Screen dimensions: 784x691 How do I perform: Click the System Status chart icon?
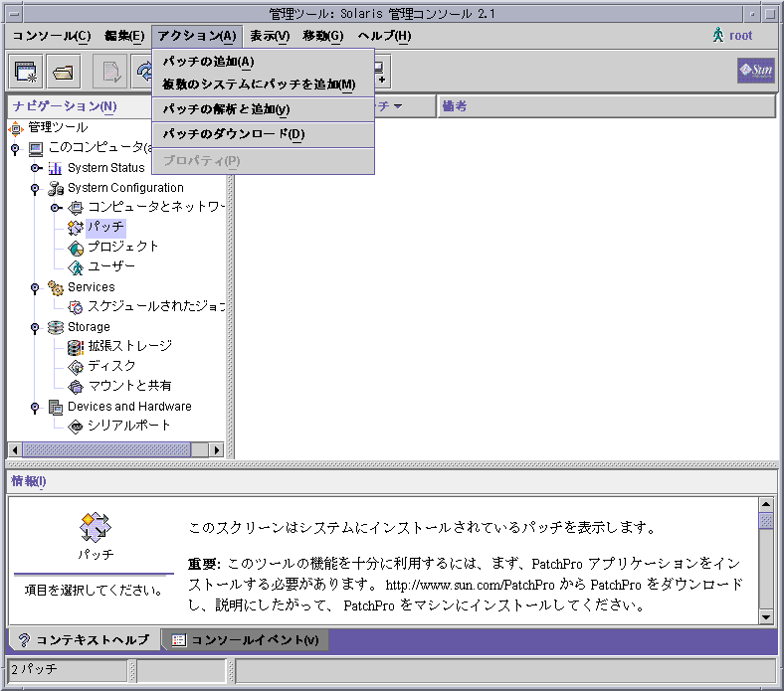click(55, 168)
